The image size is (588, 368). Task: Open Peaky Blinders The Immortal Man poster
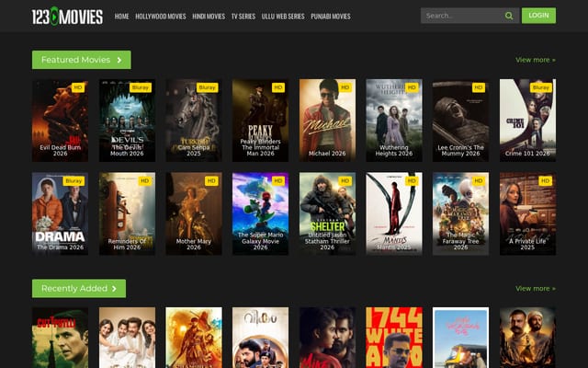(260, 121)
